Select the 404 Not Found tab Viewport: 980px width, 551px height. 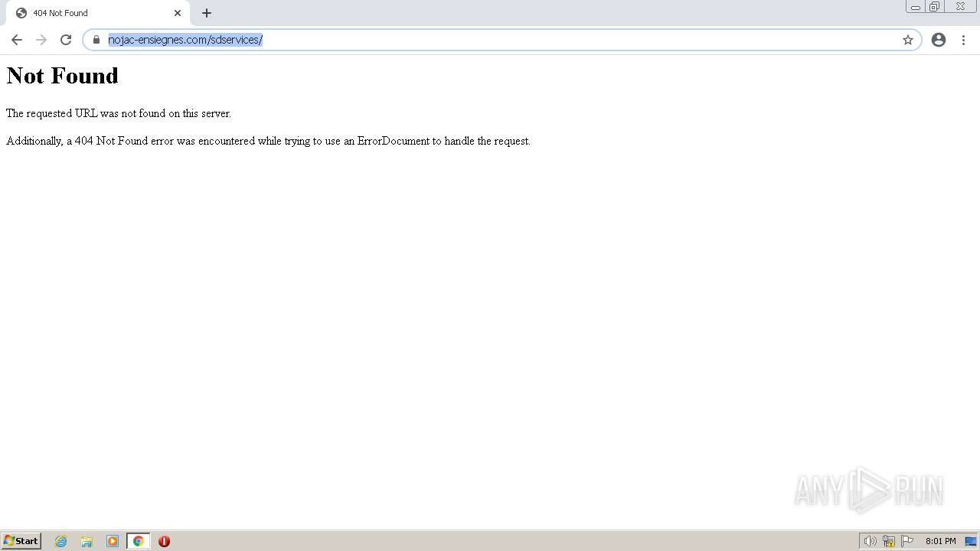click(x=98, y=13)
